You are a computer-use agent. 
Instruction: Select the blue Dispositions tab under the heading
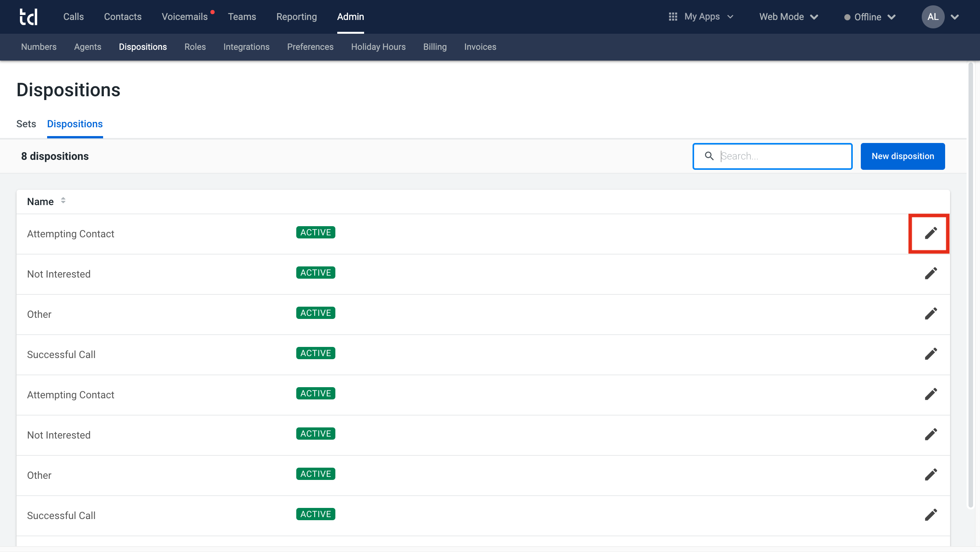point(75,124)
